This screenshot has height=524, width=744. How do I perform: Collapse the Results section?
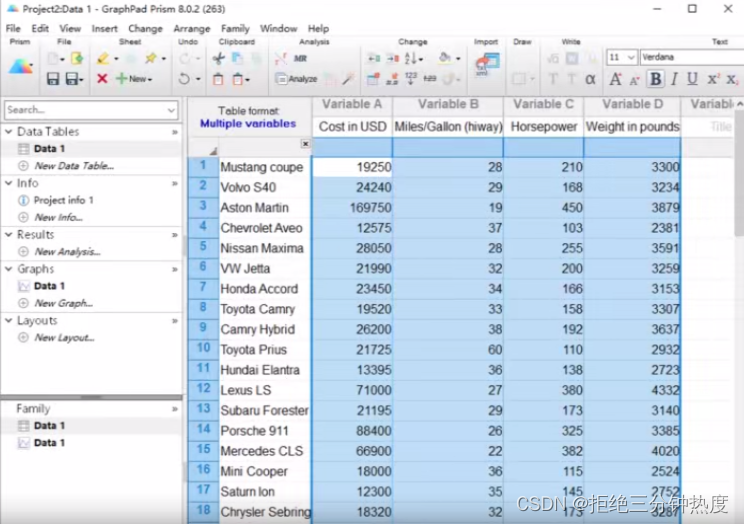tap(9, 234)
